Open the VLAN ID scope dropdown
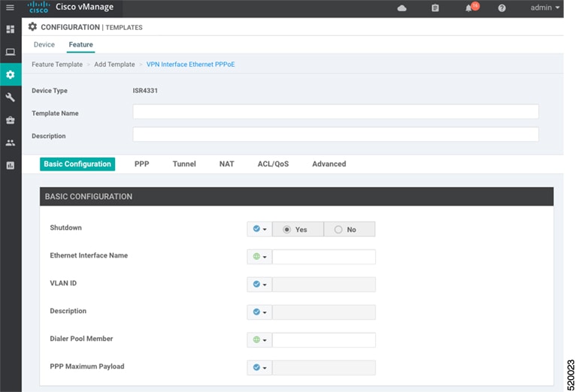This screenshot has height=392, width=575. tap(259, 285)
